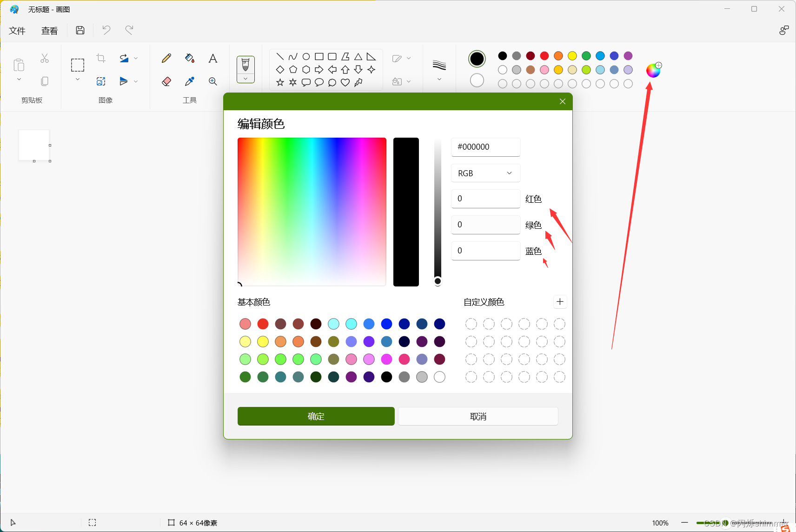
Task: Click the Save icon in the title toolbar
Action: click(x=80, y=30)
